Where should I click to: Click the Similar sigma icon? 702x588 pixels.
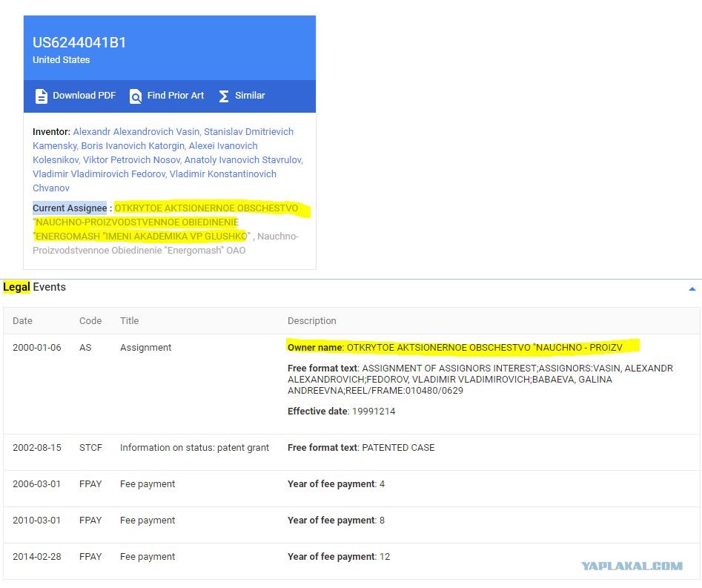224,96
